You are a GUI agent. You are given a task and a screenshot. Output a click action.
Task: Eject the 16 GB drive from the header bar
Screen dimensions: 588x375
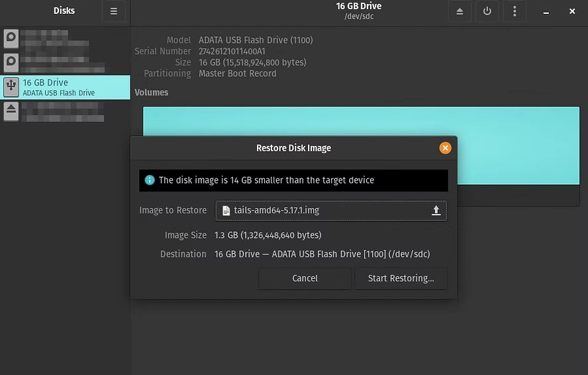tap(460, 11)
